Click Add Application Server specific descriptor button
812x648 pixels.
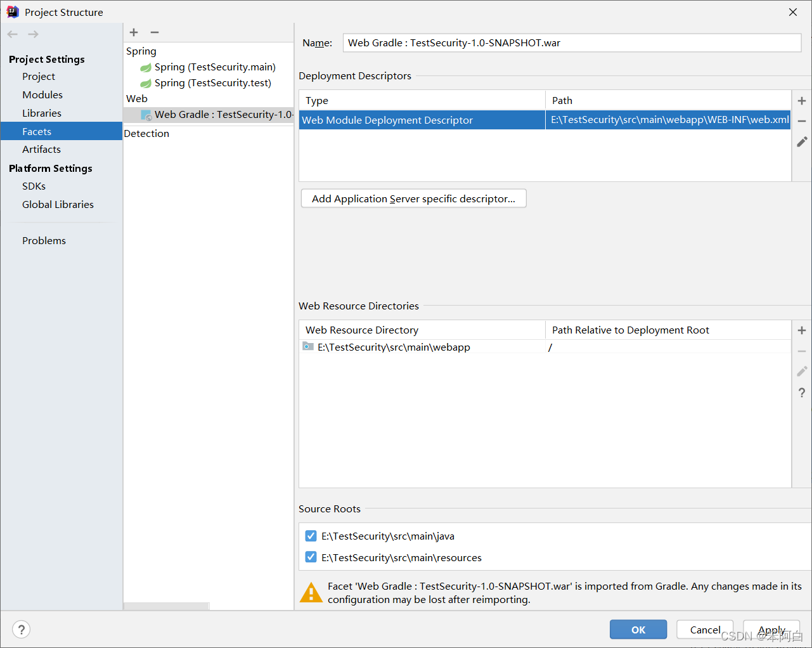(414, 198)
